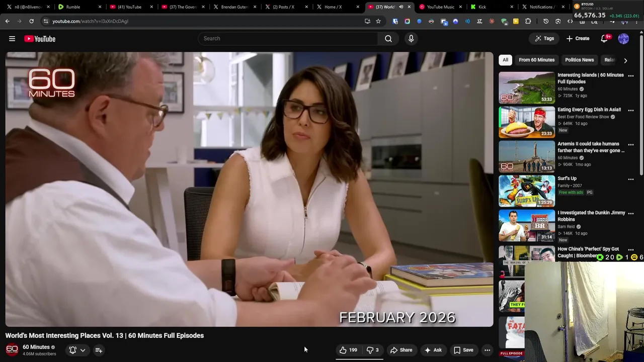Toggle notification bell for 60 Minutes
The image size is (644, 362).
point(72,350)
